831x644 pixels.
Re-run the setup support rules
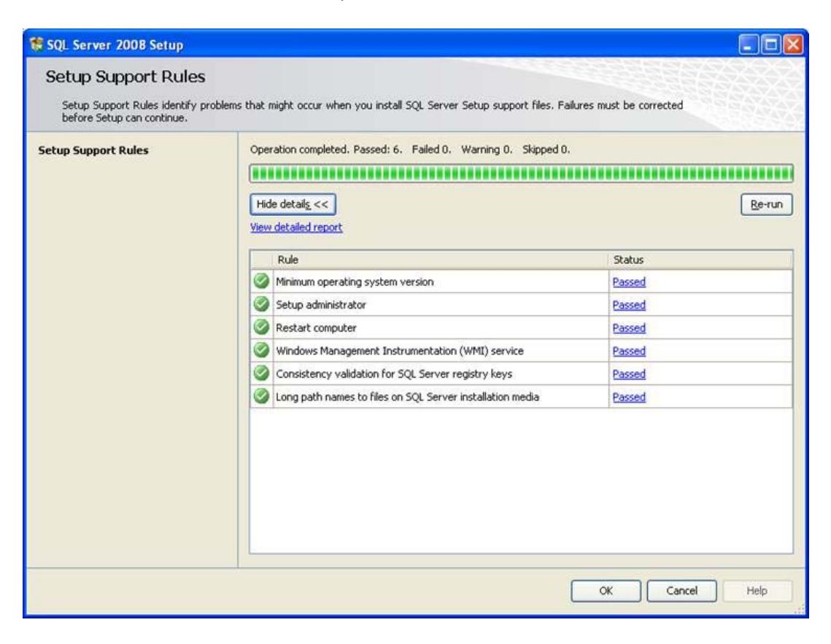pos(766,204)
